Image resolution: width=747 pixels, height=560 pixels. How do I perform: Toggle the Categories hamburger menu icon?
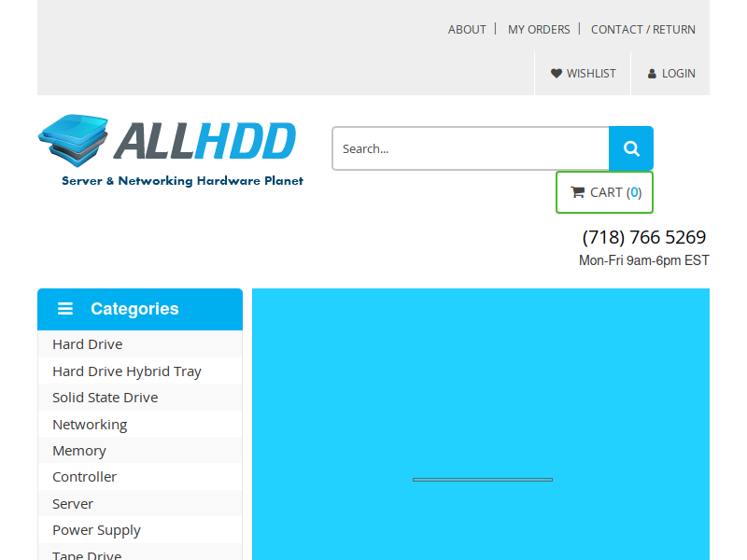pos(65,309)
